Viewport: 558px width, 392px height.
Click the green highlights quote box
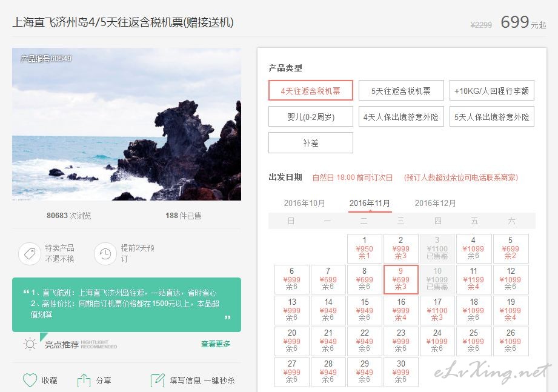coord(127,305)
